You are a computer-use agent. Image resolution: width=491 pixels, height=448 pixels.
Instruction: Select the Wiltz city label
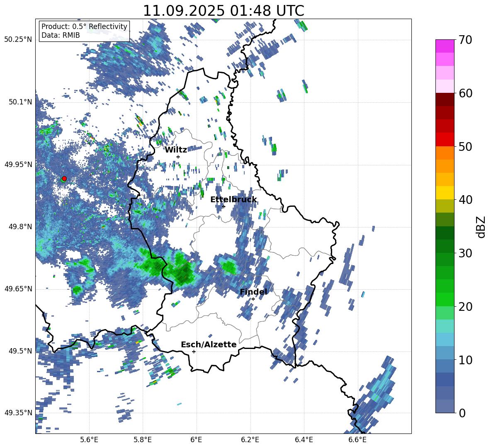click(x=176, y=150)
